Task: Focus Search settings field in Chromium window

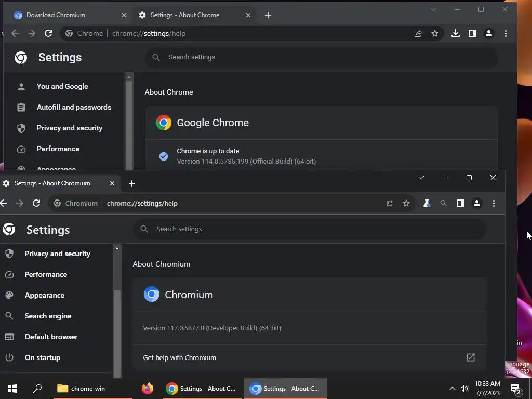Action: coord(310,229)
